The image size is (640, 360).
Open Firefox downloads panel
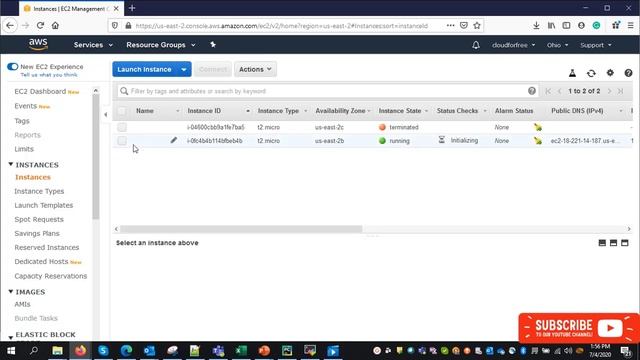(536, 25)
